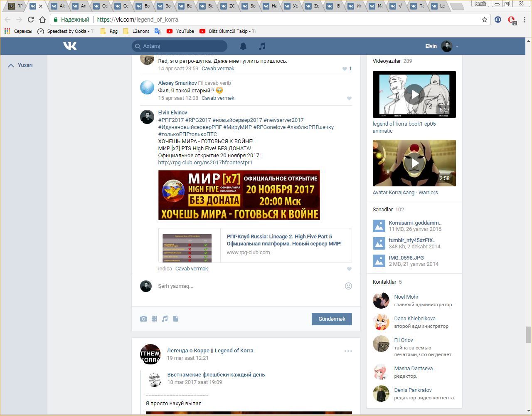Viewport: 532px width, 416px height.
Task: Click the МИР x7 red banner image
Action: [239, 195]
